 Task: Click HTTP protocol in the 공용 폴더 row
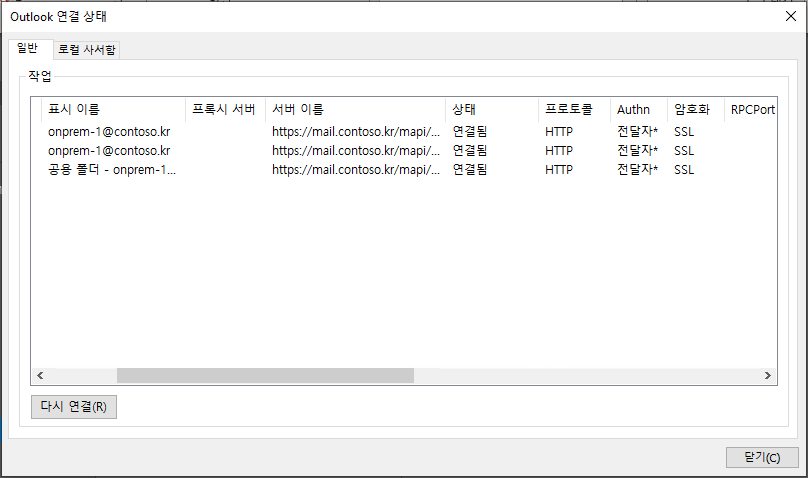(x=559, y=170)
